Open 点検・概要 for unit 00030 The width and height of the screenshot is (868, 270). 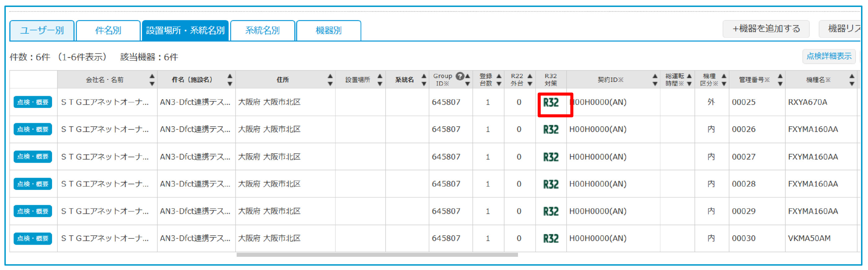[33, 238]
